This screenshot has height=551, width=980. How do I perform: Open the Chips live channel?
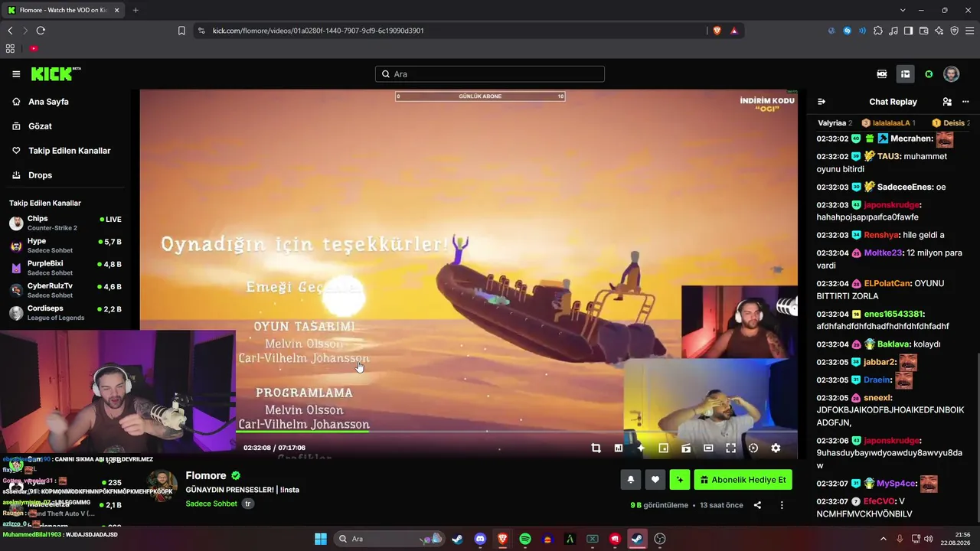pyautogui.click(x=65, y=223)
